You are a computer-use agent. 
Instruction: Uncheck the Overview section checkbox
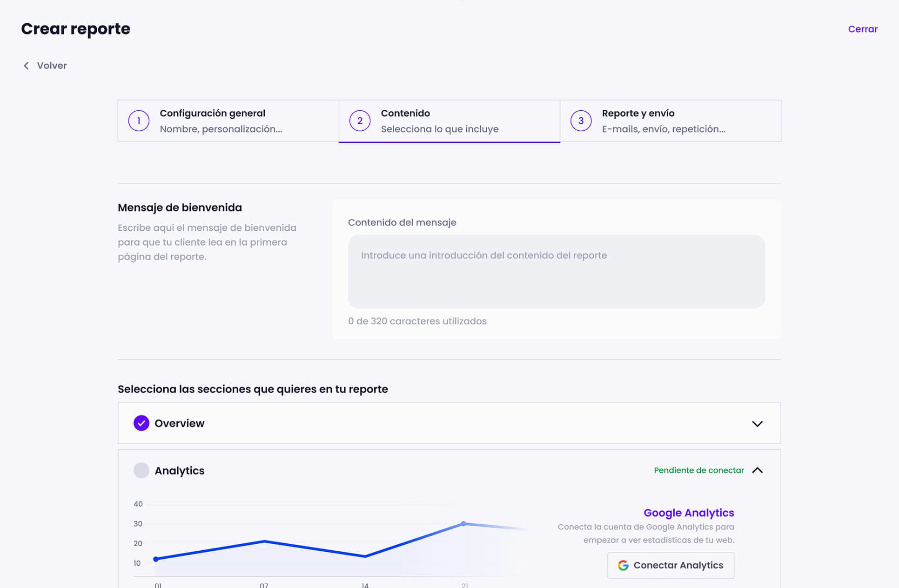141,423
